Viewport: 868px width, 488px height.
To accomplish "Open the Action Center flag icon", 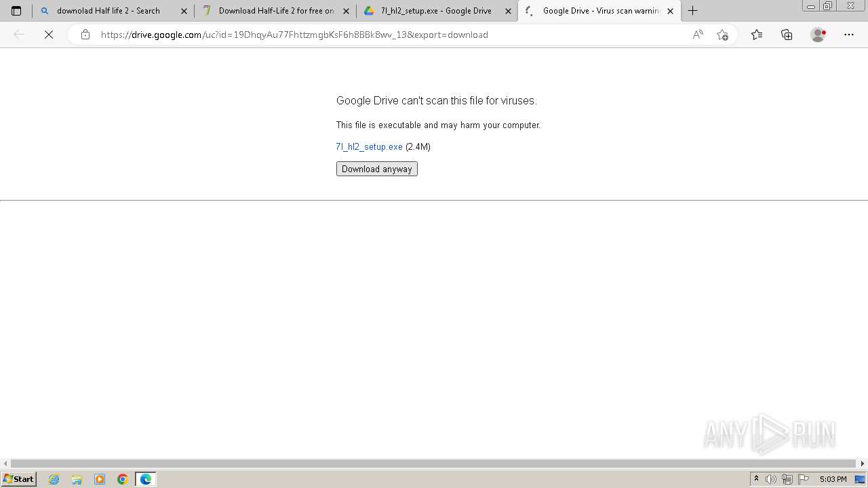I will pyautogui.click(x=804, y=479).
